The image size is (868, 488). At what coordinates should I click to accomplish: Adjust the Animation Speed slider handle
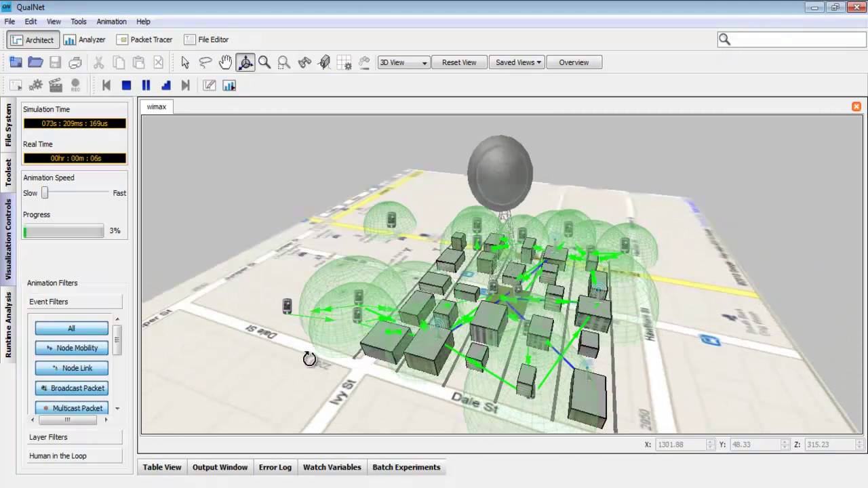(45, 193)
